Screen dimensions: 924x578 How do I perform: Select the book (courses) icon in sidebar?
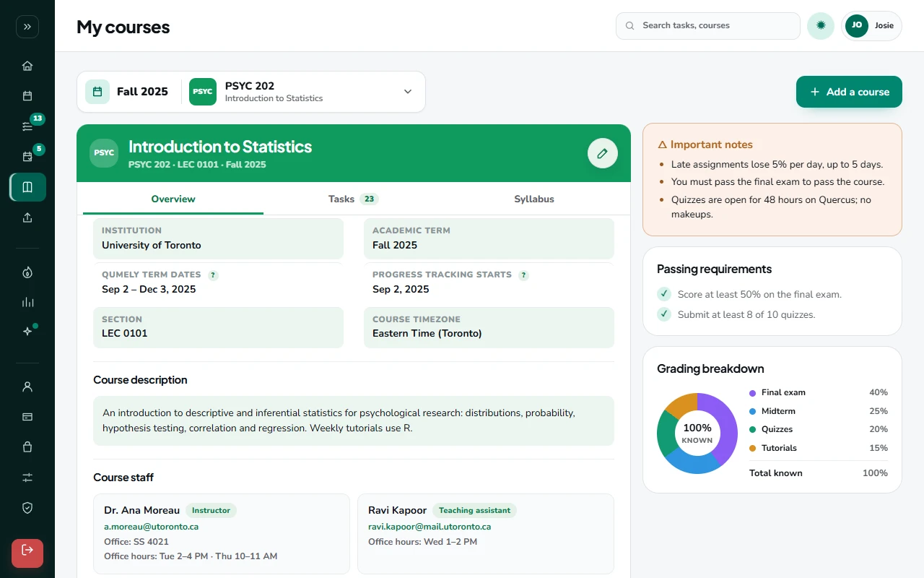click(27, 187)
